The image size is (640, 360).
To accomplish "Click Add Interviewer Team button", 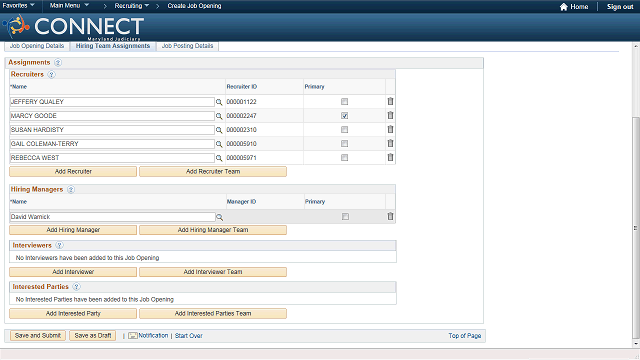I will click(x=213, y=272).
